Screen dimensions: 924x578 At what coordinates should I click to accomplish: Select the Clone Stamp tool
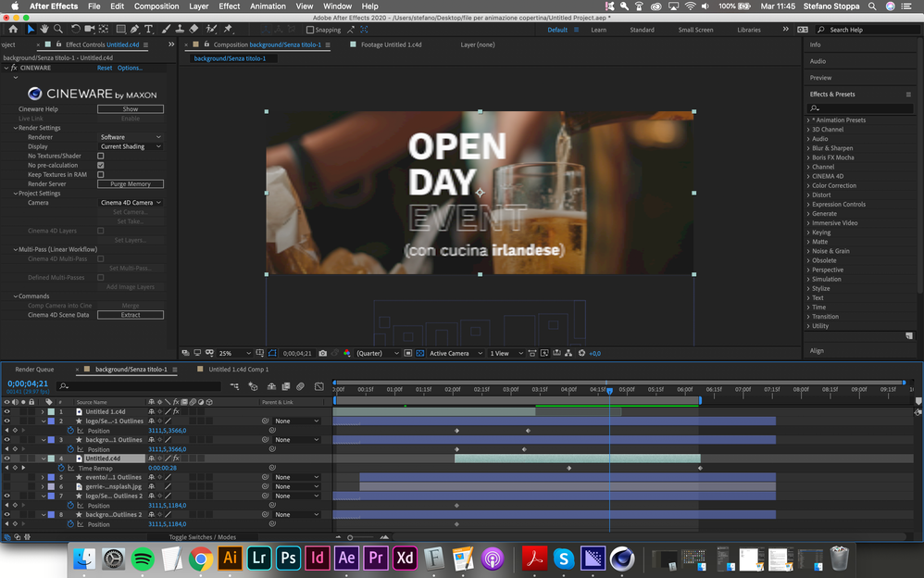[x=179, y=29]
